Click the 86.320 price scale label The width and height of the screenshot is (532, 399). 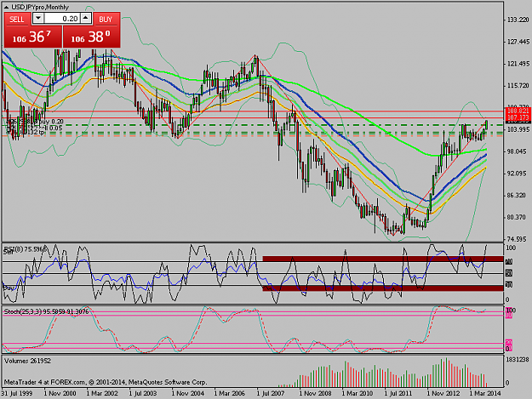click(517, 196)
